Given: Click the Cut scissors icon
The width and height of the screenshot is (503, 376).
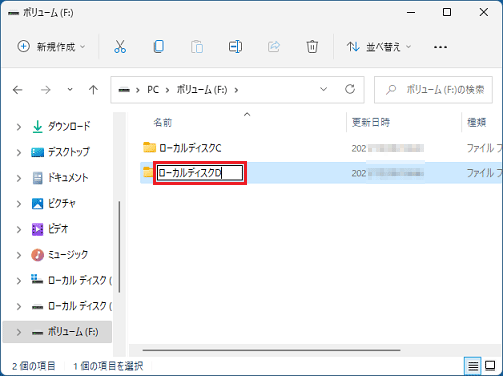Looking at the screenshot, I should coord(120,47).
